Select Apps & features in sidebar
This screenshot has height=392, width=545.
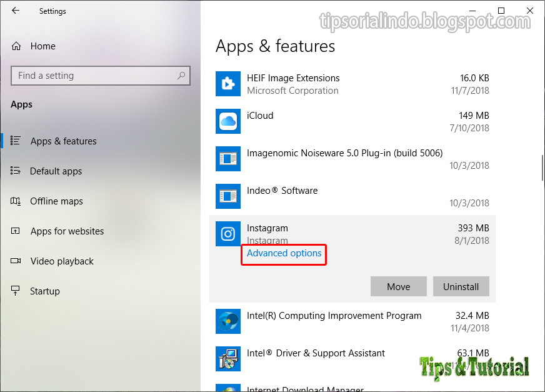coord(64,141)
